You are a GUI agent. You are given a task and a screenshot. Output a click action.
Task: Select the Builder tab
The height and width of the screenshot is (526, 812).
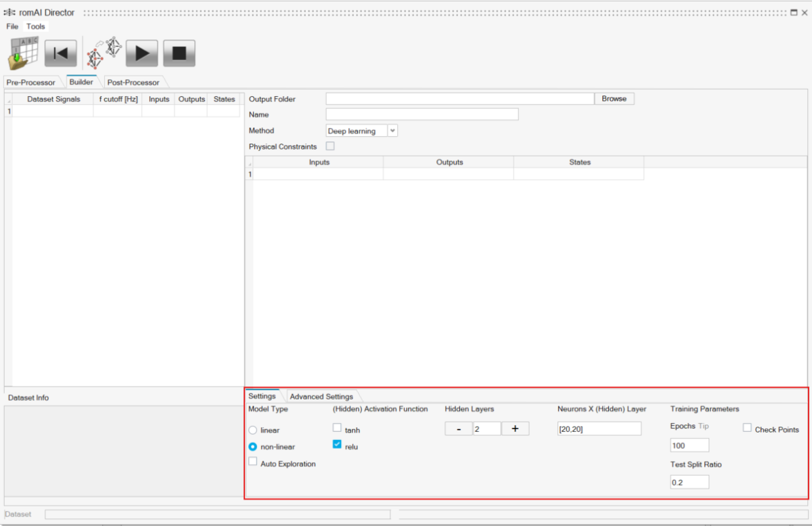pos(81,82)
